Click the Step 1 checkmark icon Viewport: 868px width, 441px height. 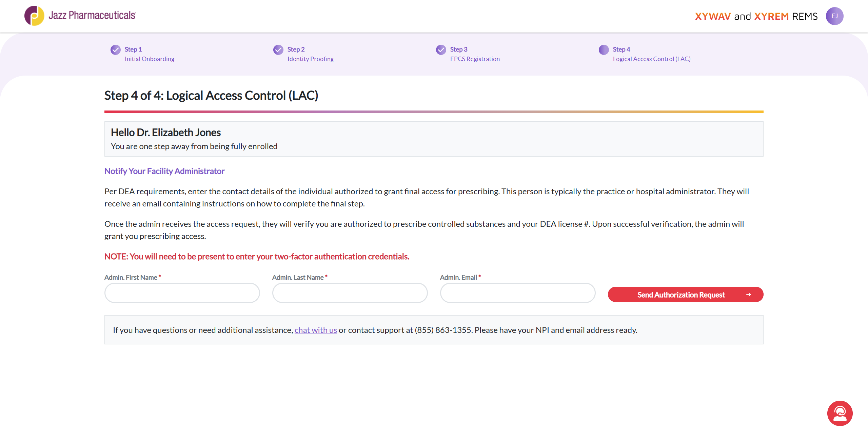[116, 50]
